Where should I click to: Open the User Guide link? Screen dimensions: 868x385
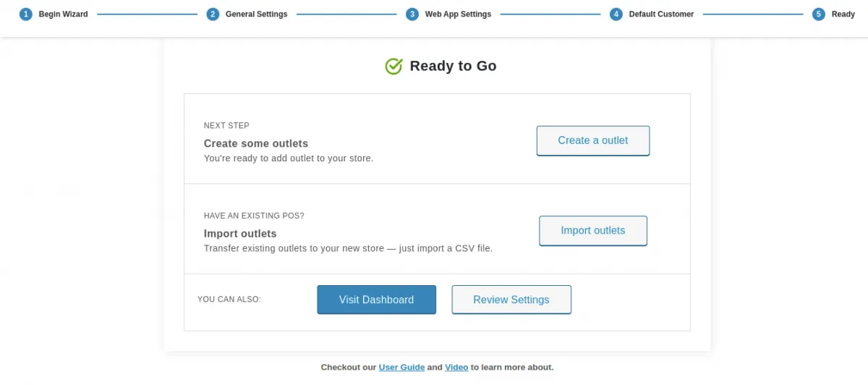tap(401, 368)
